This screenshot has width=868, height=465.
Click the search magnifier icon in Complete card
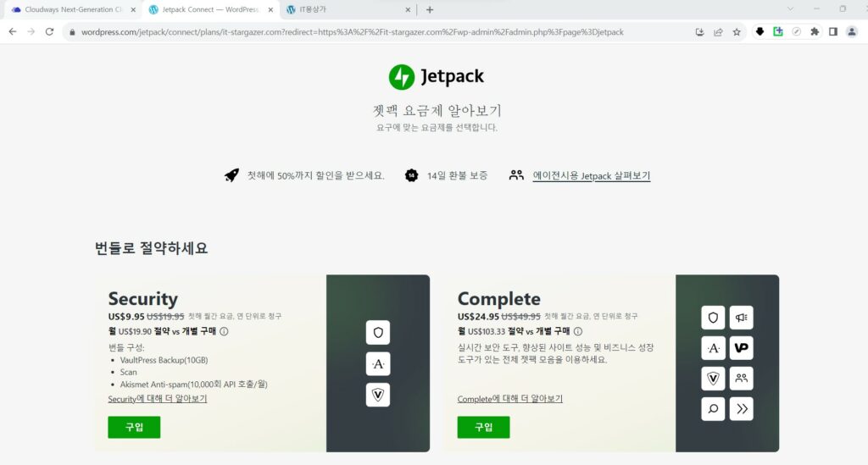point(713,408)
